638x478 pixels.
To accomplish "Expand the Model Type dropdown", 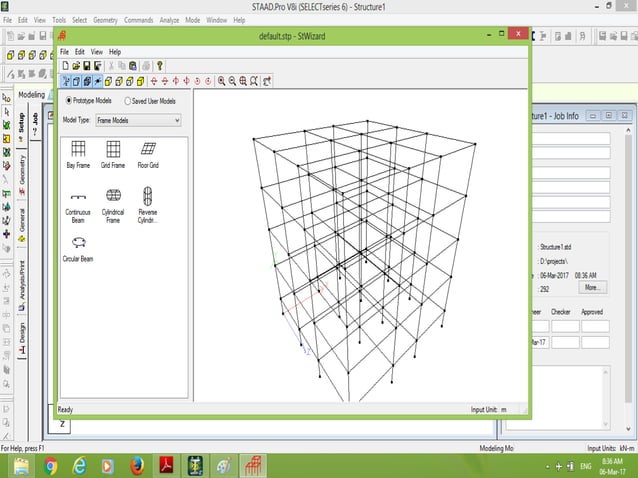I will pyautogui.click(x=176, y=120).
